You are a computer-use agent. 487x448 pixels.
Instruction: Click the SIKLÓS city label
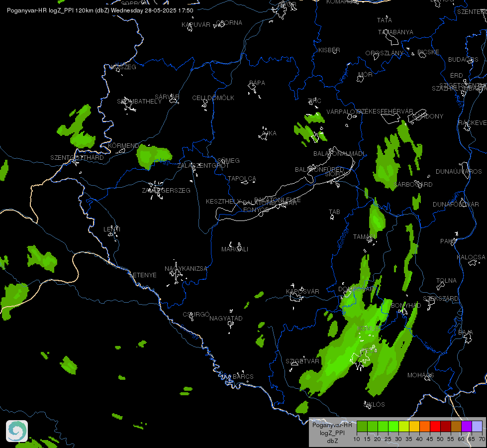[374, 405]
